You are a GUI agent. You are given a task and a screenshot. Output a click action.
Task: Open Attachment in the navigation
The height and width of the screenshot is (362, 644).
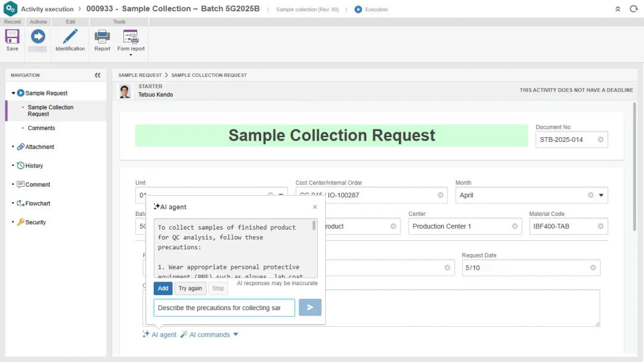tap(39, 147)
